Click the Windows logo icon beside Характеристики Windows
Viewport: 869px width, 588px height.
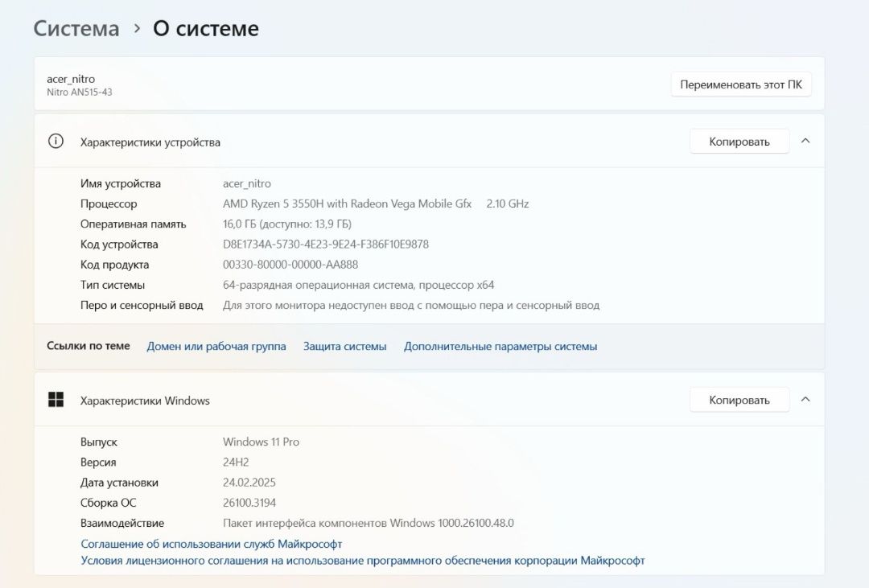[56, 400]
